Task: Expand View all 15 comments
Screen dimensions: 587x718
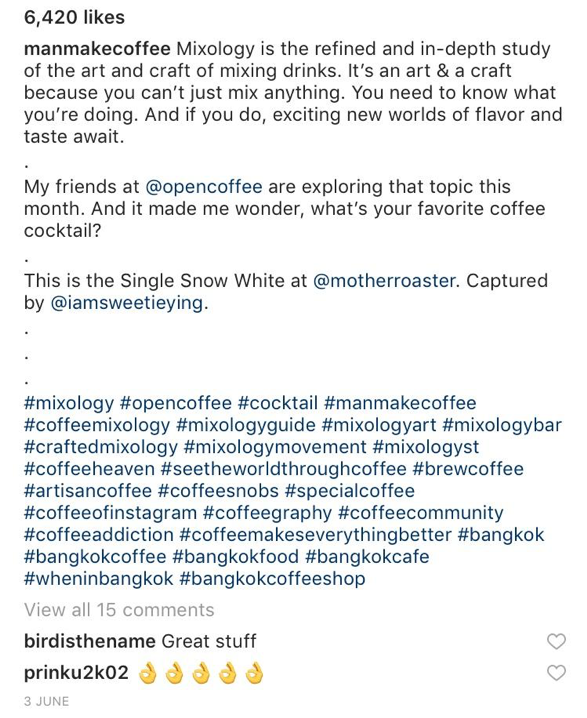Action: pyautogui.click(x=119, y=610)
